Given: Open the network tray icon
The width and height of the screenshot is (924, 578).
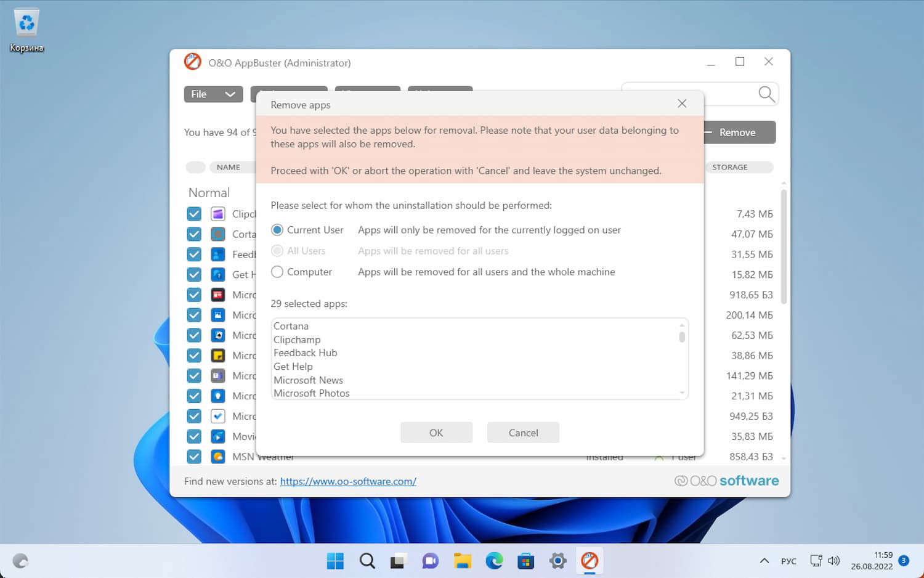Looking at the screenshot, I should pyautogui.click(x=816, y=561).
